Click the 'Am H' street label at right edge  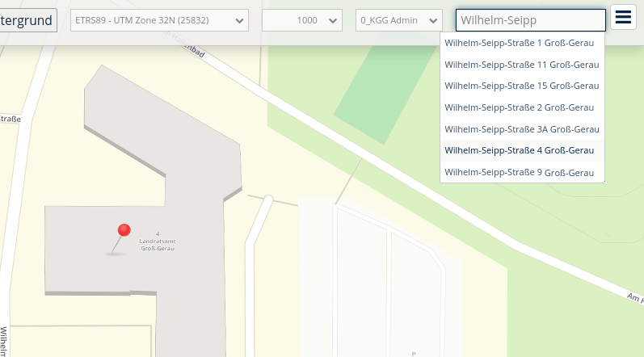pyautogui.click(x=634, y=298)
